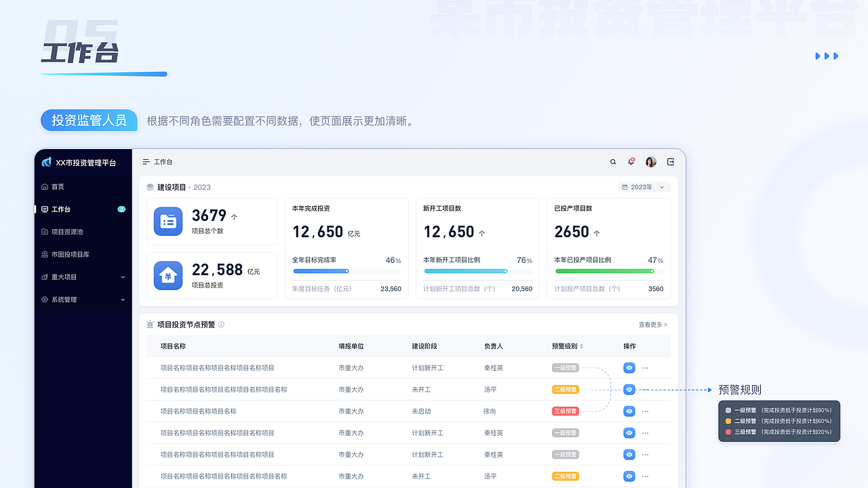Click the info icon after 项目投资节点预警
The image size is (868, 488).
[221, 325]
